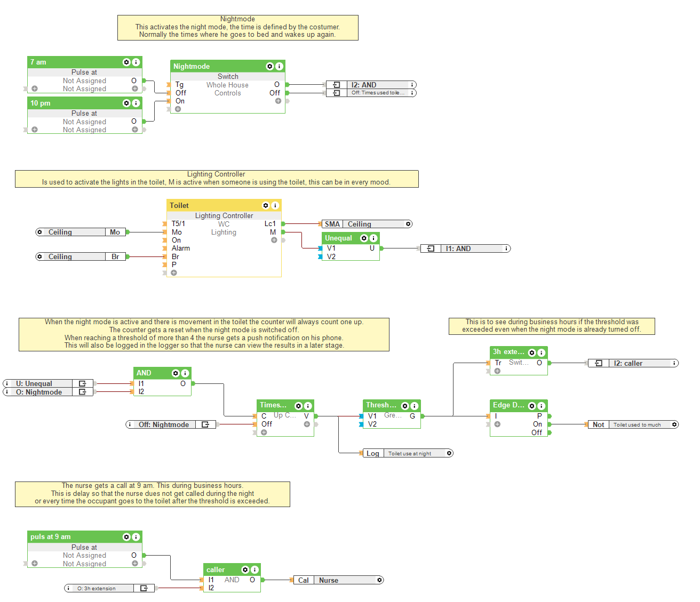
Task: Open settings gear on the Nightmode block
Action: coord(270,66)
